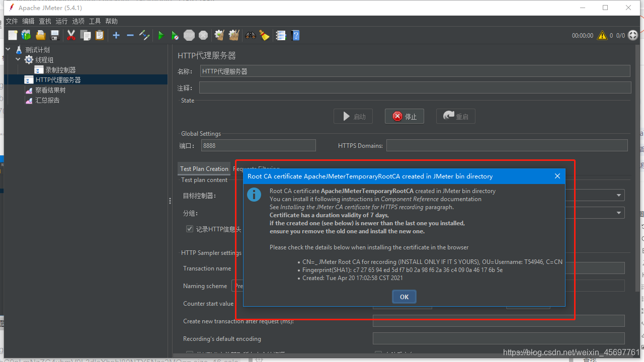
Task: Click the Recording's default encoding field
Action: (x=499, y=338)
